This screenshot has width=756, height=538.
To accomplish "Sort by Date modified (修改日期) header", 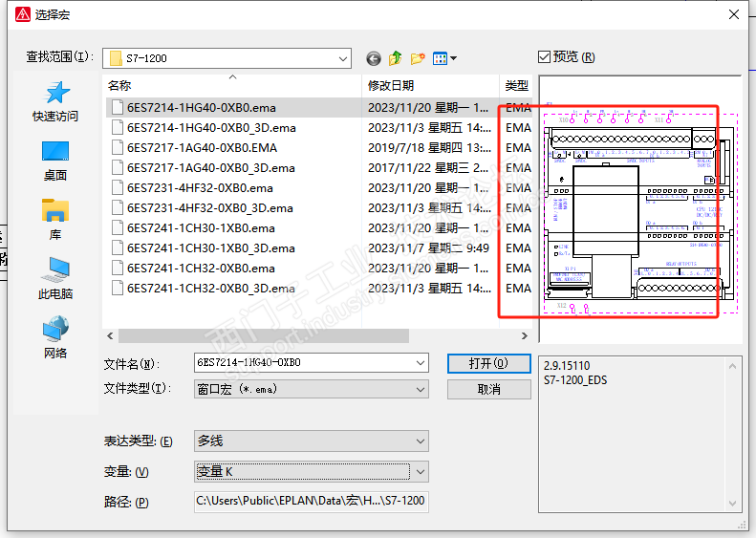I will 391,85.
